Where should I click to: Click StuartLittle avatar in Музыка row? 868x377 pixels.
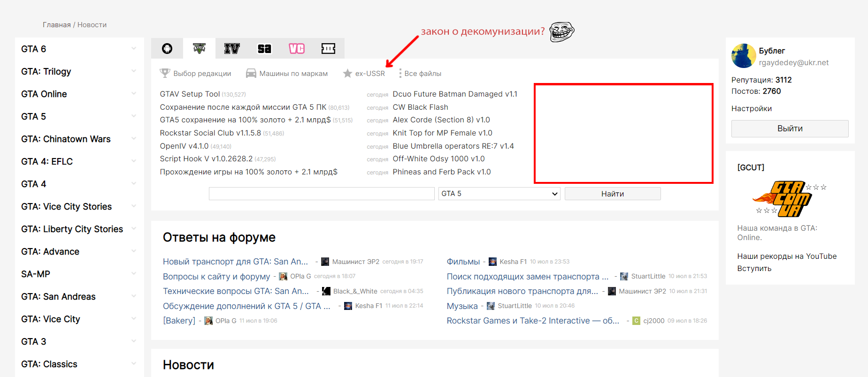(x=491, y=306)
